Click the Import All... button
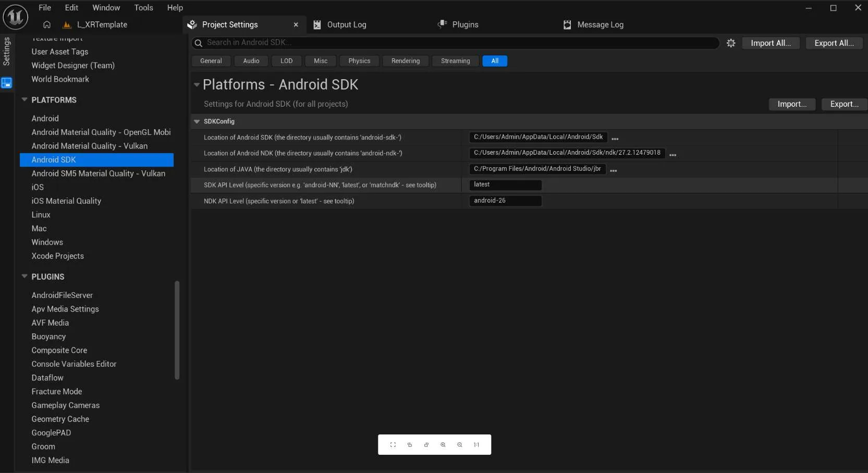The width and height of the screenshot is (868, 473). pyautogui.click(x=771, y=43)
